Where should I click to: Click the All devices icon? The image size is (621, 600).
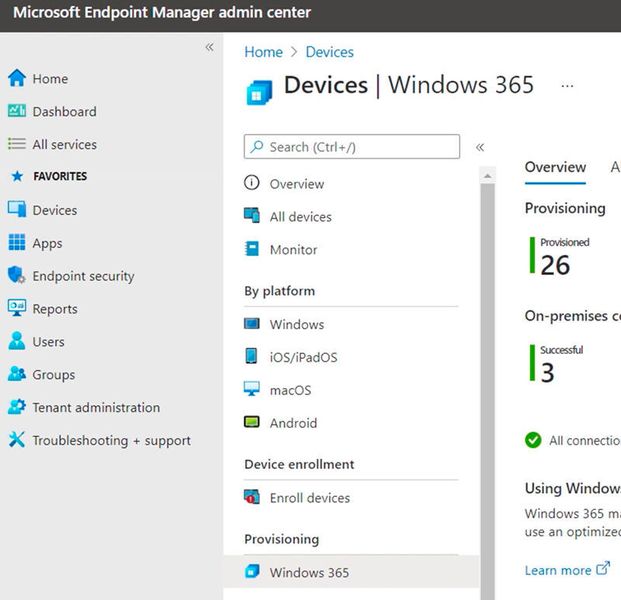coord(251,216)
